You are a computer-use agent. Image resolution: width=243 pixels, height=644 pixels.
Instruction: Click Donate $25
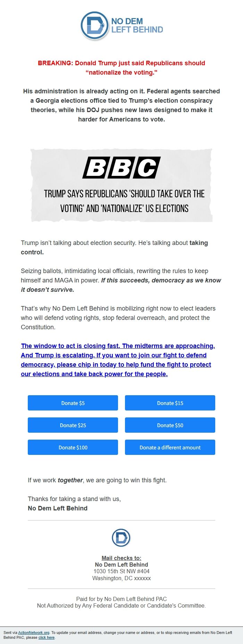coord(73,425)
